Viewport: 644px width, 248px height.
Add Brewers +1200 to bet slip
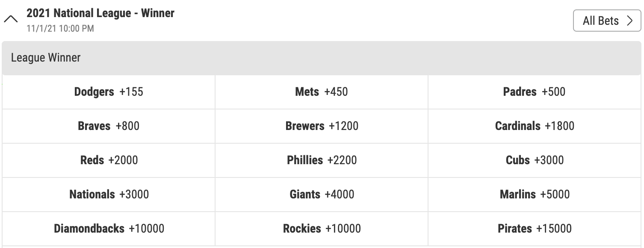click(322, 126)
